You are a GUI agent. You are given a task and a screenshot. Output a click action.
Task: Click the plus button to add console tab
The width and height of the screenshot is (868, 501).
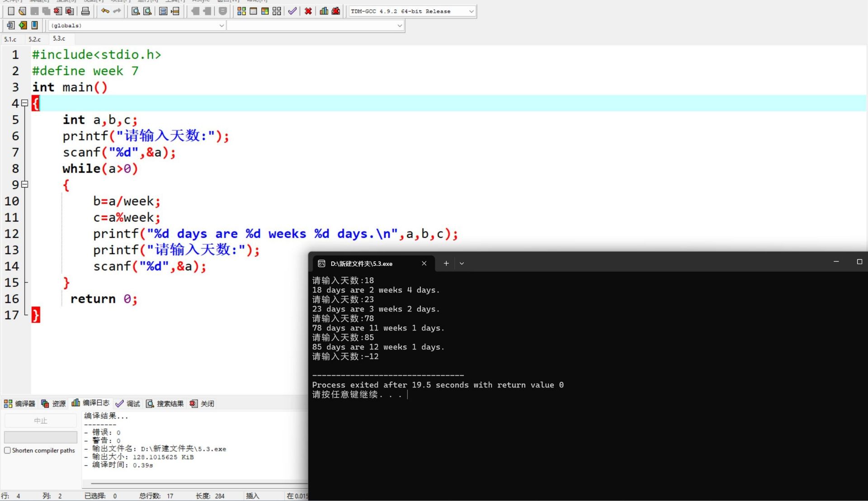[x=446, y=263]
